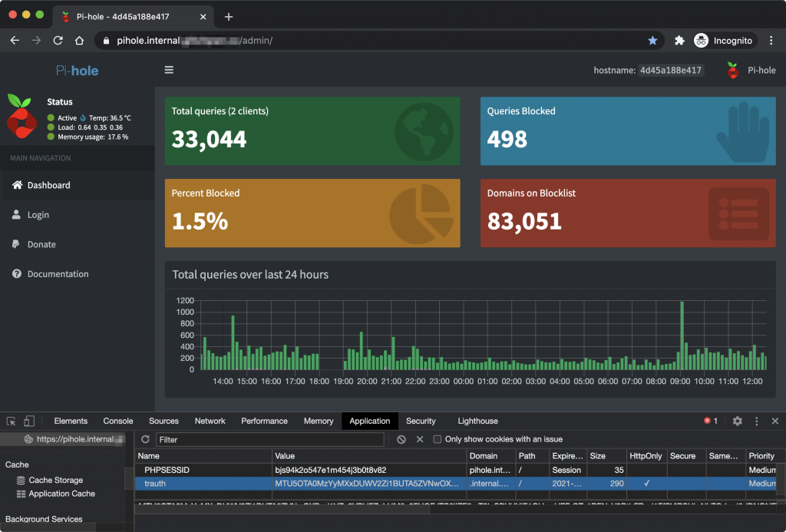Viewport: 786px width, 532px height.
Task: Toggle the Pi-hole sidebar hamburger menu
Action: tap(169, 70)
